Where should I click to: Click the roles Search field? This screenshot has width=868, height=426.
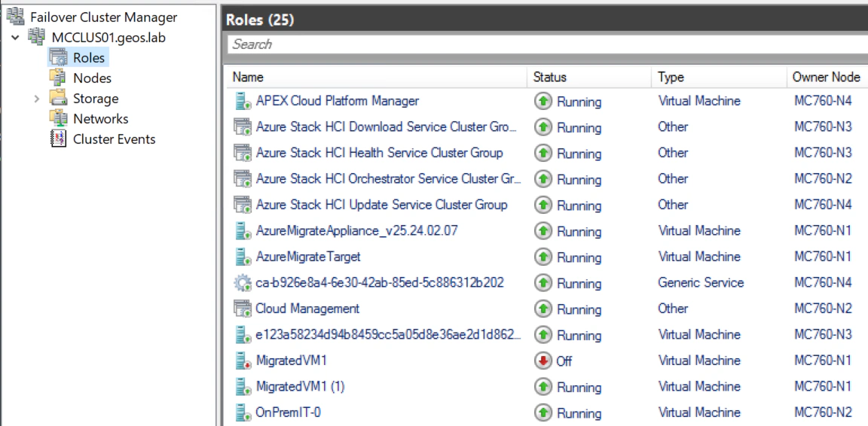(x=542, y=44)
